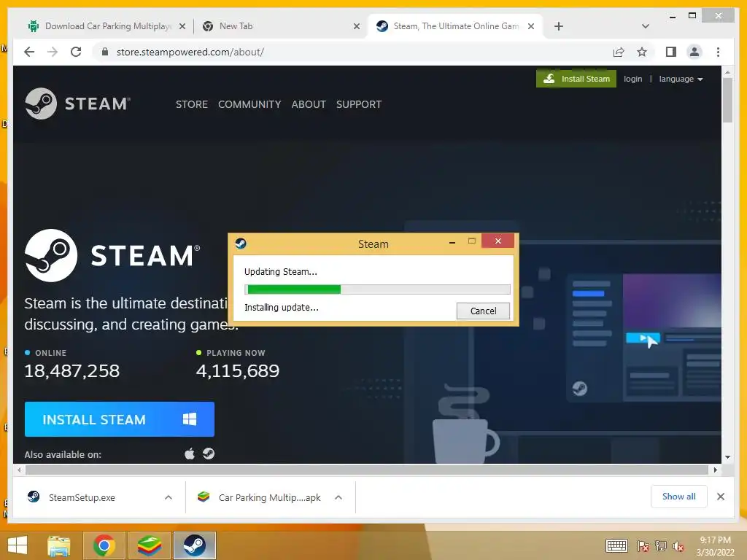Open the Car Parking Multip....apk download
The height and width of the screenshot is (560, 747).
click(x=270, y=497)
